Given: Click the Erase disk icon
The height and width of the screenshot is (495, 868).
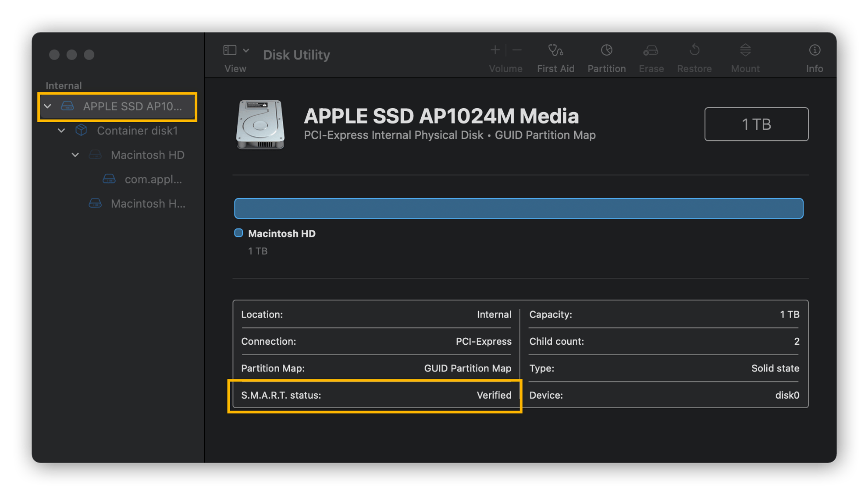Looking at the screenshot, I should pos(651,51).
